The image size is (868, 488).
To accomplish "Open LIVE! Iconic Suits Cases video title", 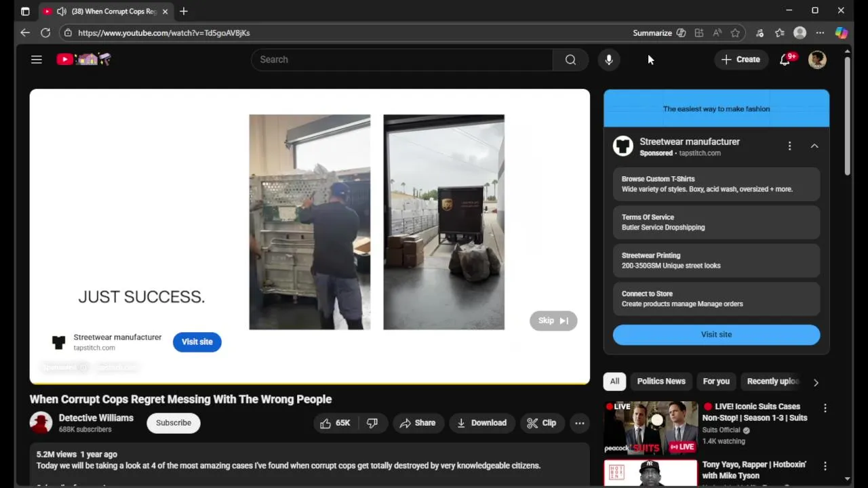I will tap(755, 412).
